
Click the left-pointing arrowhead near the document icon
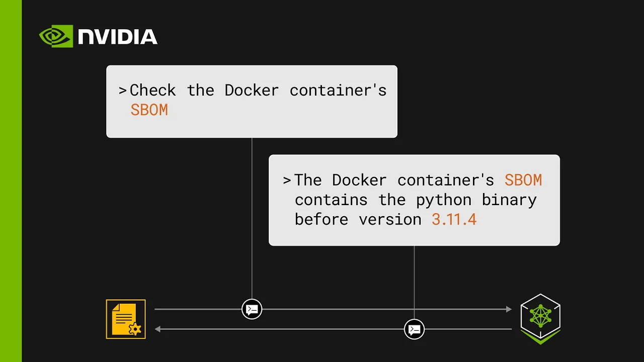coord(158,329)
